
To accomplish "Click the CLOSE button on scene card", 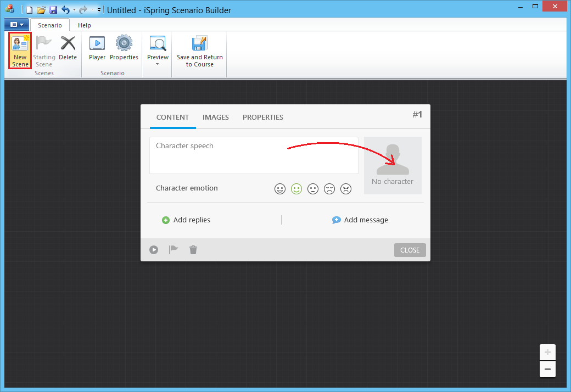I will click(410, 250).
